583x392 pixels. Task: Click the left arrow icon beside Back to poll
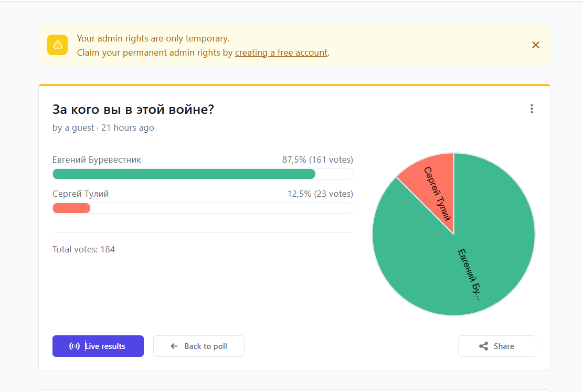(174, 346)
